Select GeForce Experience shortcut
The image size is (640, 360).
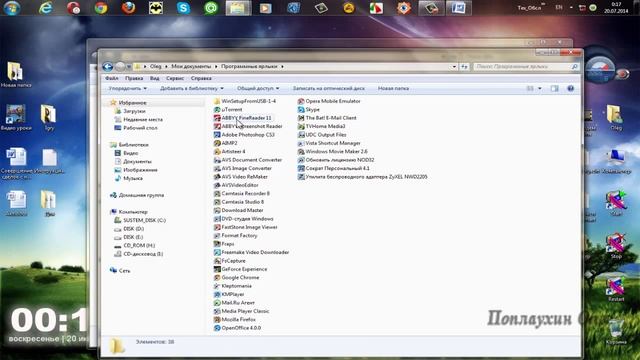(240, 269)
